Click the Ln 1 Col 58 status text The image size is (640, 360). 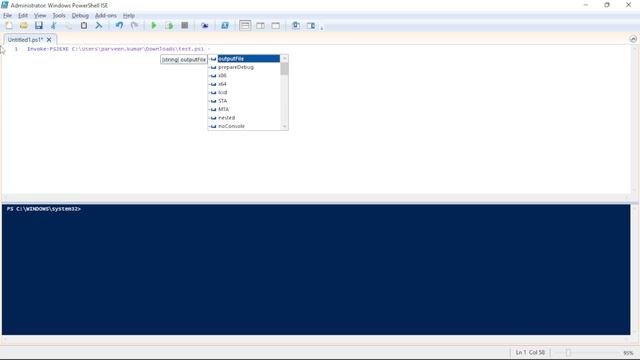point(530,352)
